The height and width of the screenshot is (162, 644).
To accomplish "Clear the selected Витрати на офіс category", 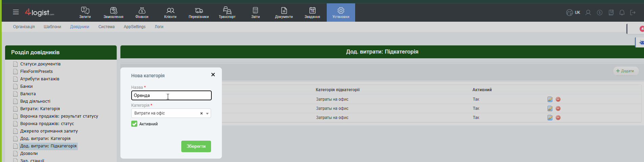I will [x=201, y=114].
